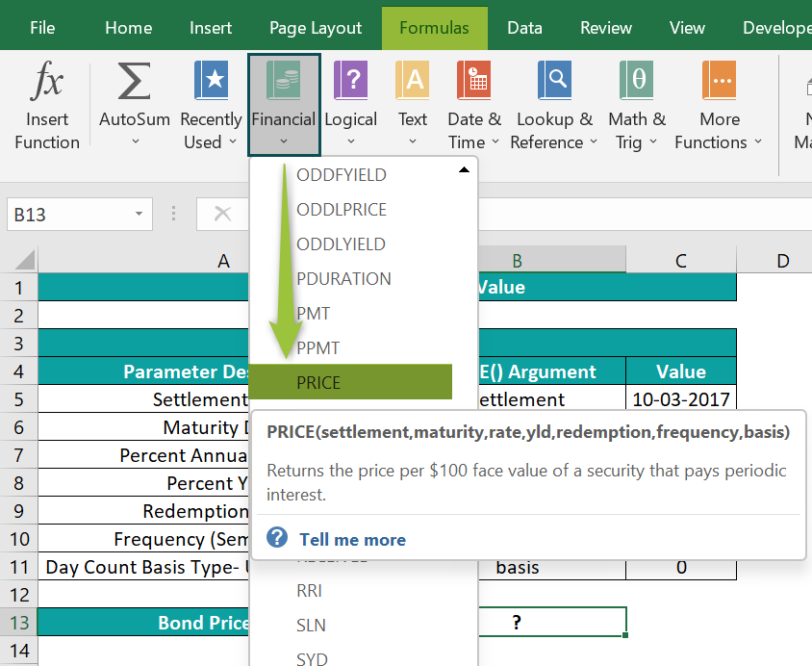Screen dimensions: 812x666
Task: Choose SLN from the function list
Action: [311, 626]
